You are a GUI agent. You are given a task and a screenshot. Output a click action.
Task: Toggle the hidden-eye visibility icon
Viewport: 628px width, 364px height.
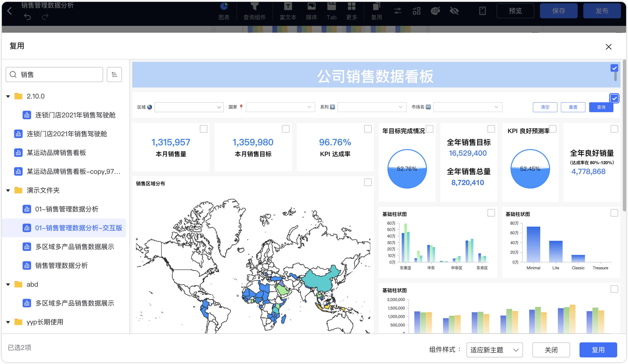click(x=454, y=11)
